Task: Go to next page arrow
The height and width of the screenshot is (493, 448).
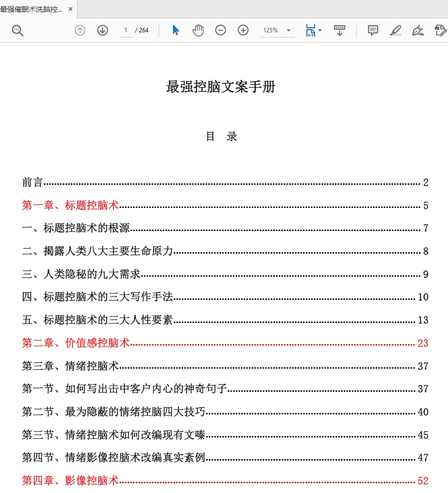Action: tap(103, 30)
